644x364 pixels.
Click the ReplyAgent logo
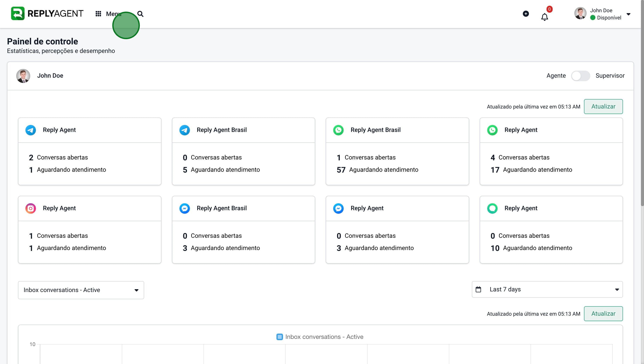tap(47, 14)
